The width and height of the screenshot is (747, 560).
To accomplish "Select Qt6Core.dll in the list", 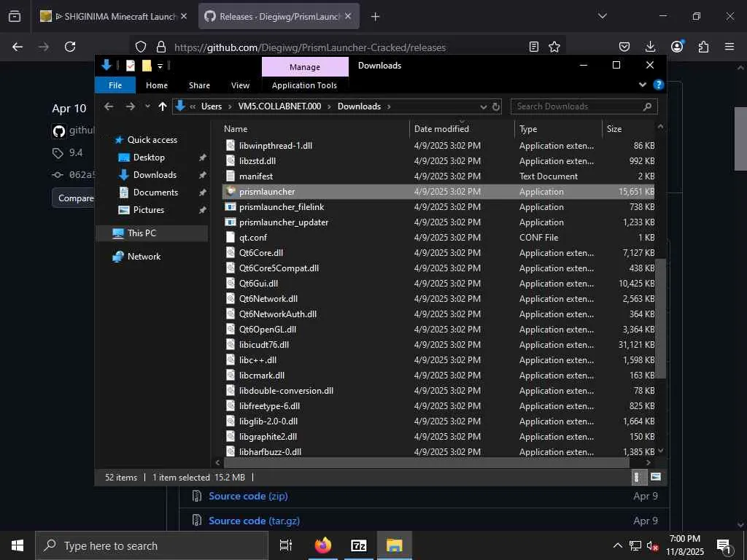I will point(438,252).
